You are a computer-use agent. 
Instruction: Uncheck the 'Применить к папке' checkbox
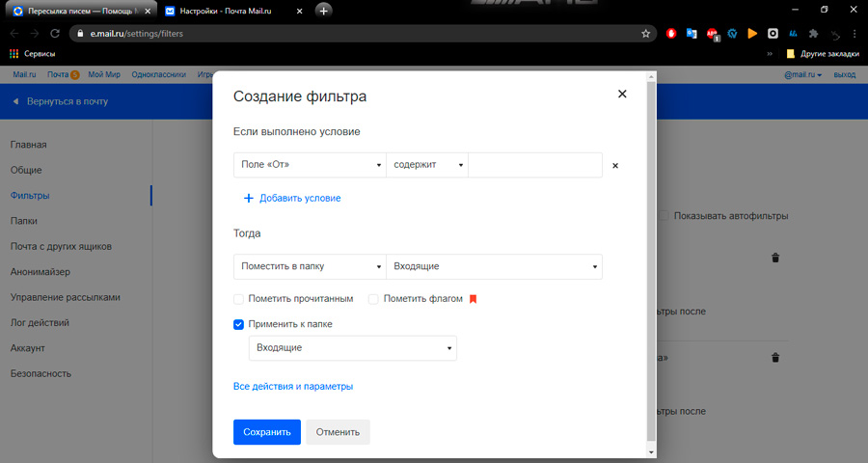(239, 324)
